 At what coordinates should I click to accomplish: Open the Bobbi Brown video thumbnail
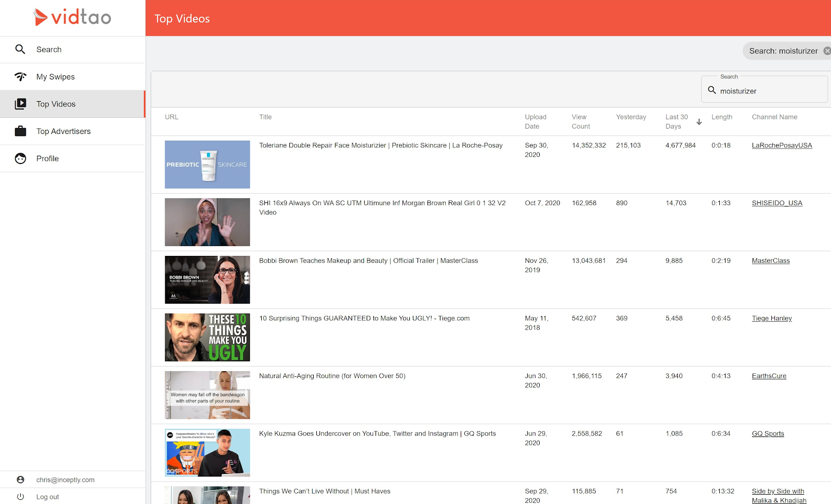tap(207, 280)
